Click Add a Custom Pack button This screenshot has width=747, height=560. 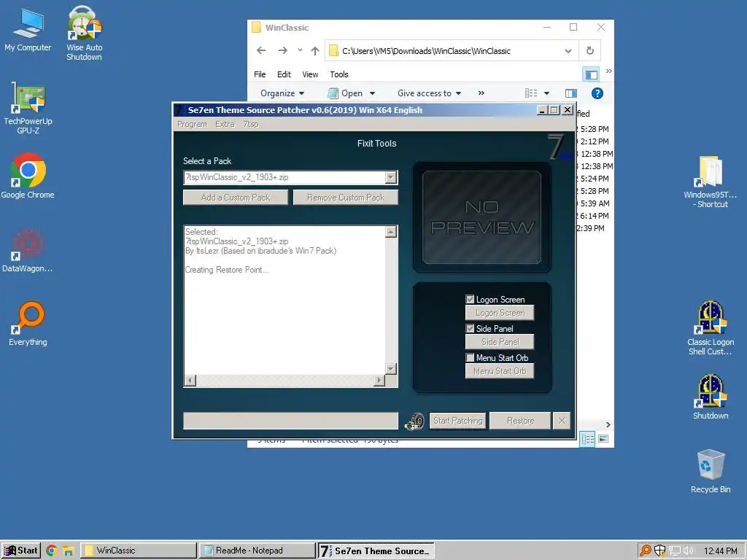(x=236, y=198)
